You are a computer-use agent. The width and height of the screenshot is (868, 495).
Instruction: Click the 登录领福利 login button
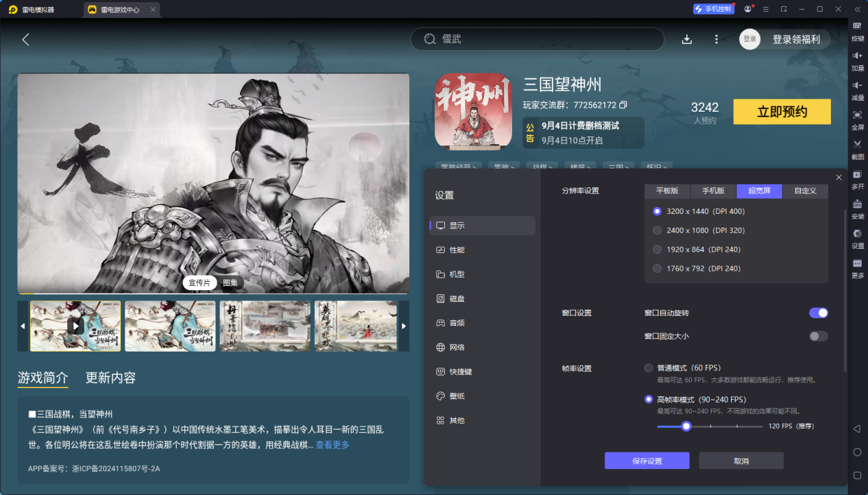(x=795, y=39)
